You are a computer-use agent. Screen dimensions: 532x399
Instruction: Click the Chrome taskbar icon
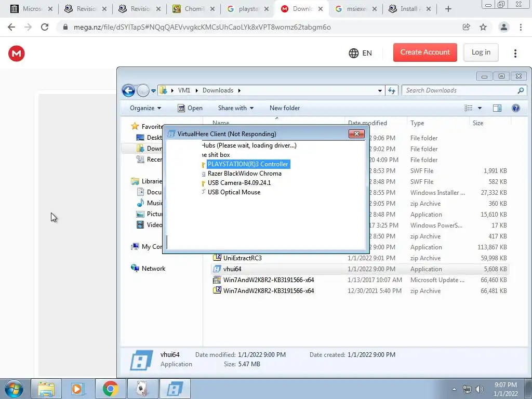click(x=110, y=389)
